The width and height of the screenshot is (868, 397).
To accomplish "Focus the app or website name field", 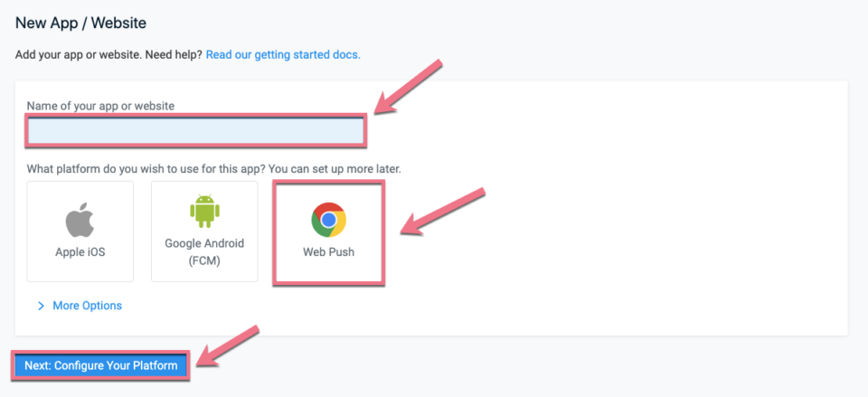I will (x=195, y=131).
